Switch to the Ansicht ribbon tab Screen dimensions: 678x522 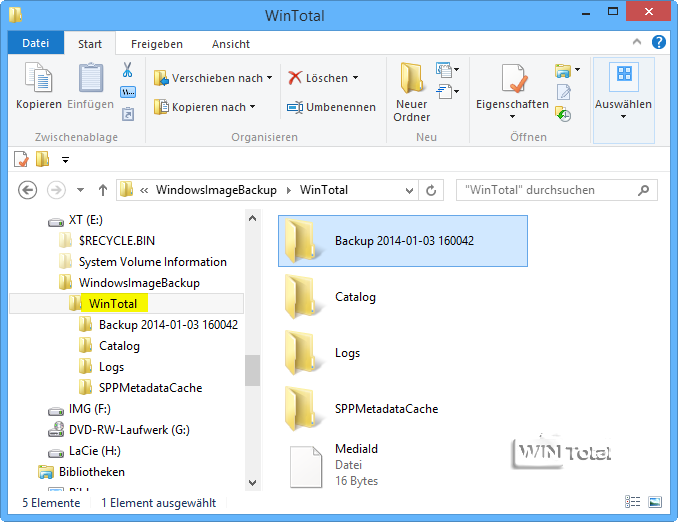point(231,44)
